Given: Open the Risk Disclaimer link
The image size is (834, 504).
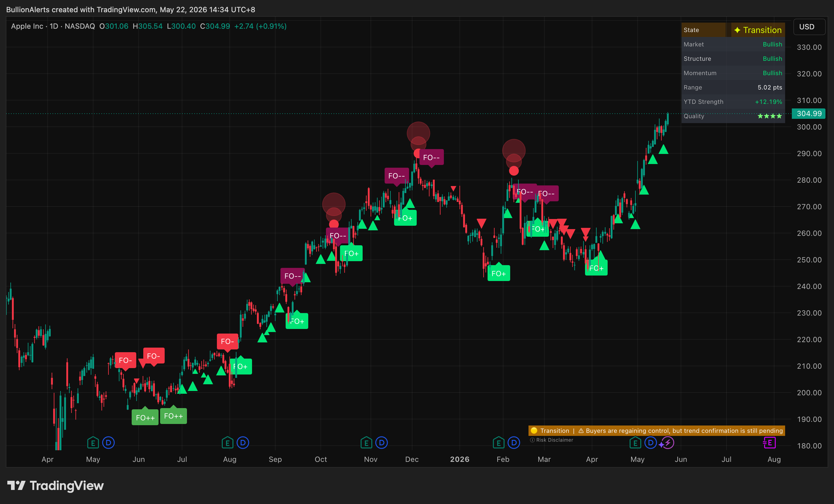Looking at the screenshot, I should [554, 440].
